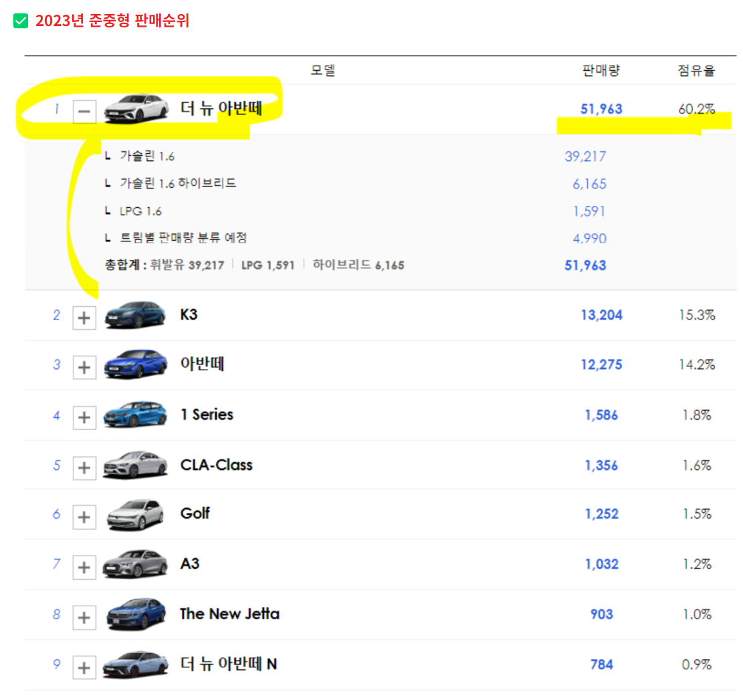Click the A3 model name

190,564
